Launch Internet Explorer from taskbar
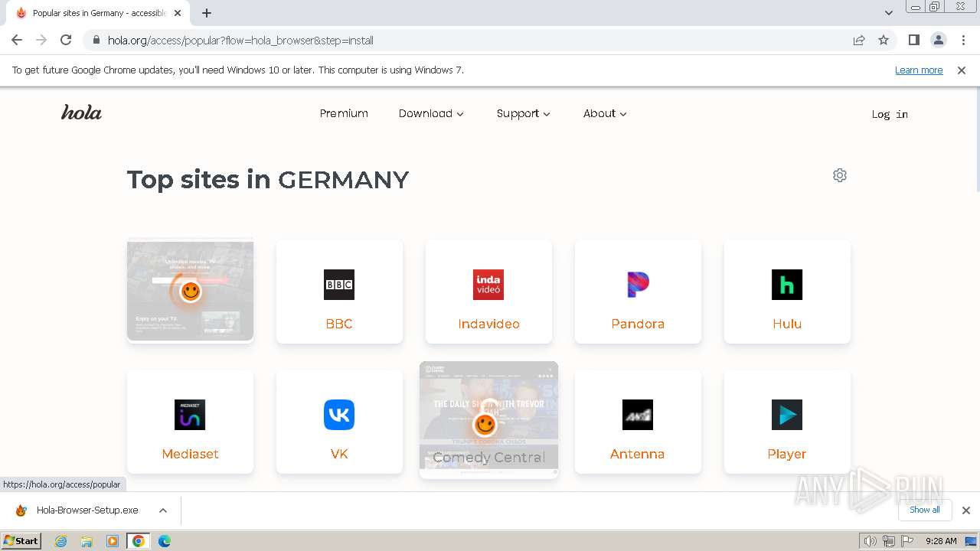Image resolution: width=980 pixels, height=551 pixels. point(60,541)
